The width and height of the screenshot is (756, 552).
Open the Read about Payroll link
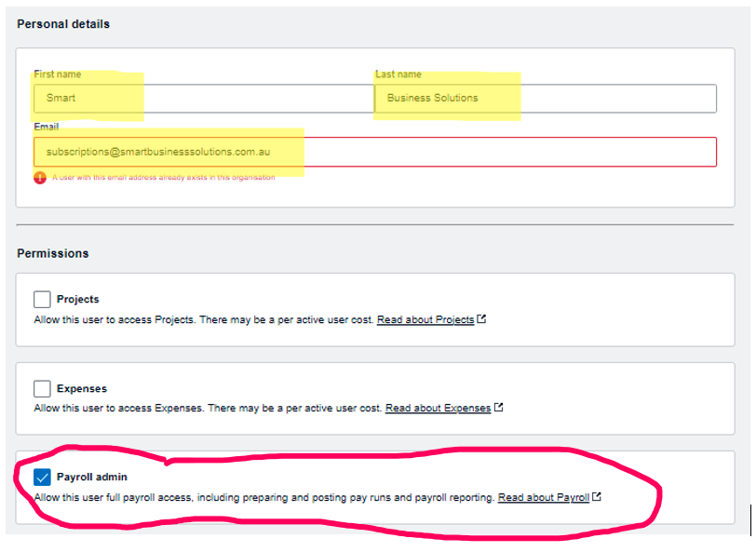click(543, 498)
